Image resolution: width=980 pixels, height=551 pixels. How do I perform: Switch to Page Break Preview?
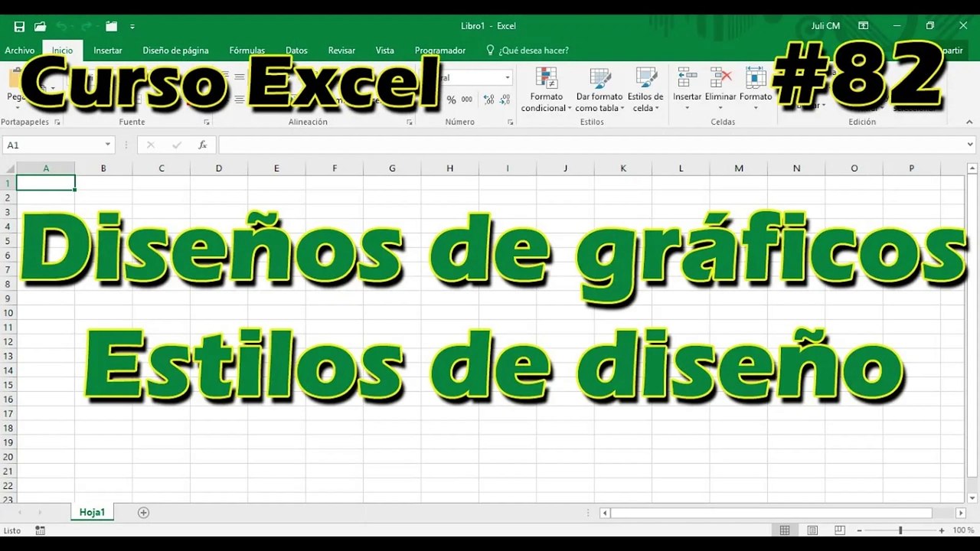[840, 530]
